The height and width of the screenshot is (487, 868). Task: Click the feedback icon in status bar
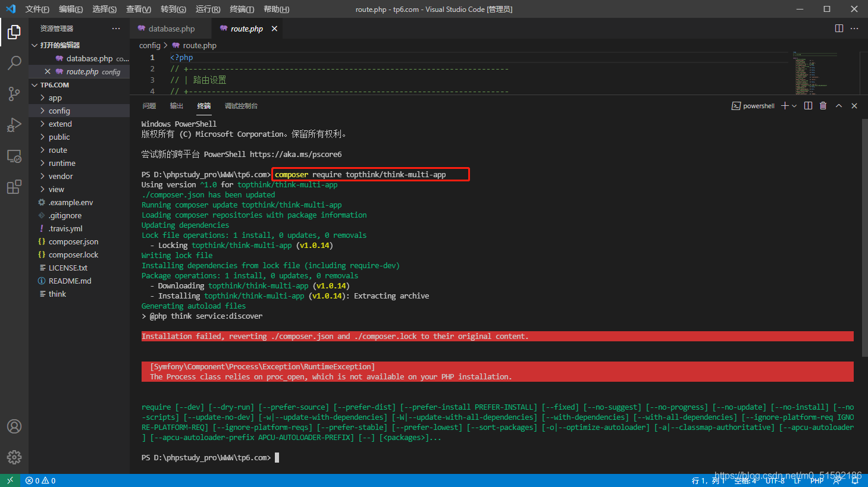click(837, 480)
